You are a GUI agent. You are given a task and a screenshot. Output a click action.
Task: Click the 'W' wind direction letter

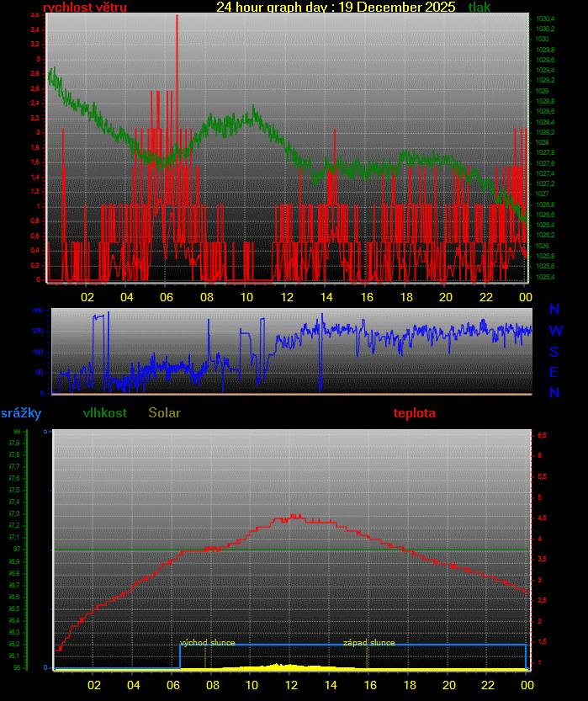tap(555, 332)
